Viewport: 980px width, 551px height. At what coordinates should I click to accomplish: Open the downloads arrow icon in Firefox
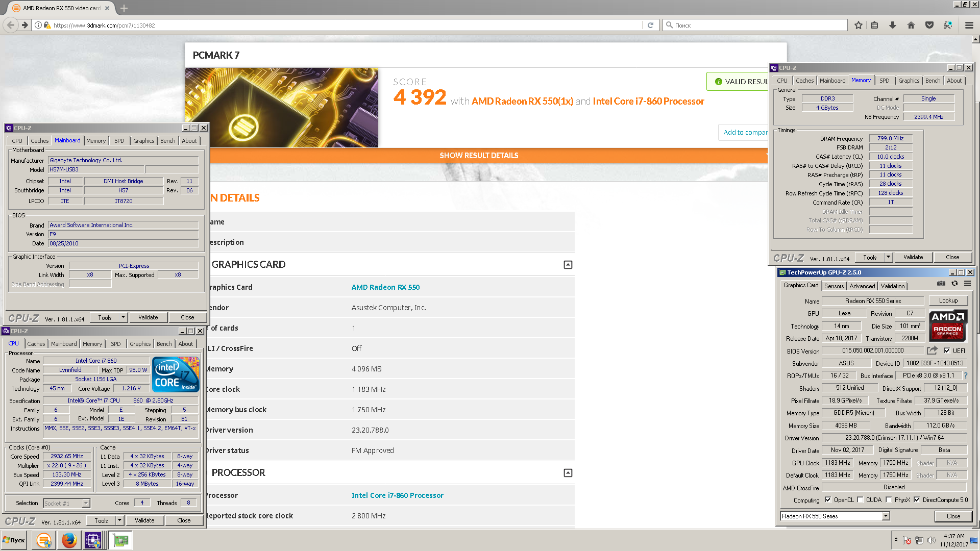(893, 25)
